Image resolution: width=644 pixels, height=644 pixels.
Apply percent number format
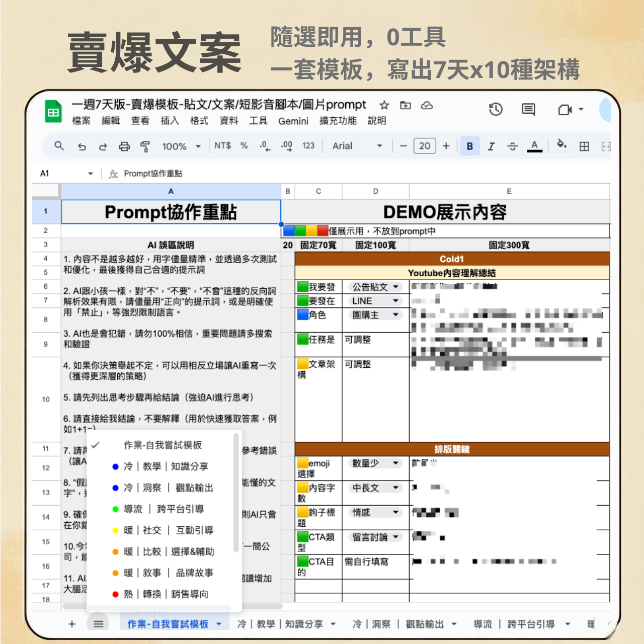tap(244, 146)
